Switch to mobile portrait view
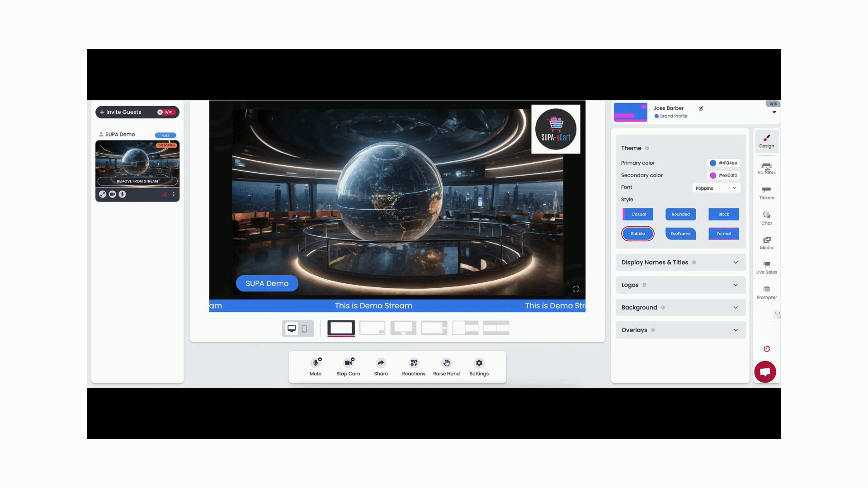This screenshot has width=868, height=488. coord(305,328)
